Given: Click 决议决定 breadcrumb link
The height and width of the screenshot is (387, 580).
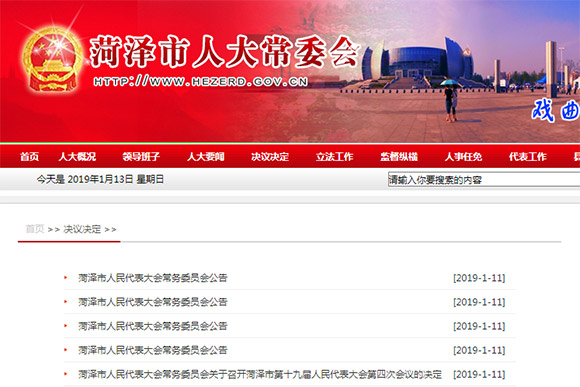Looking at the screenshot, I should coord(82,229).
